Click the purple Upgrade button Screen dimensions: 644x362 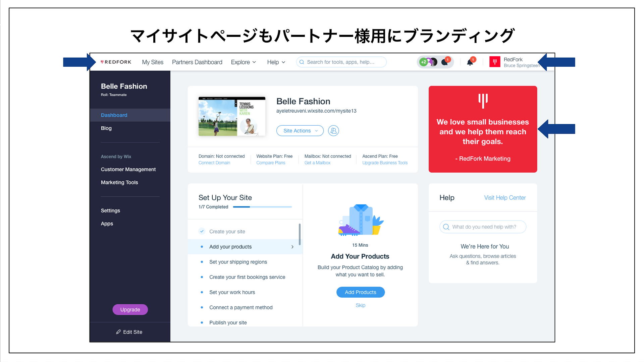[130, 309]
